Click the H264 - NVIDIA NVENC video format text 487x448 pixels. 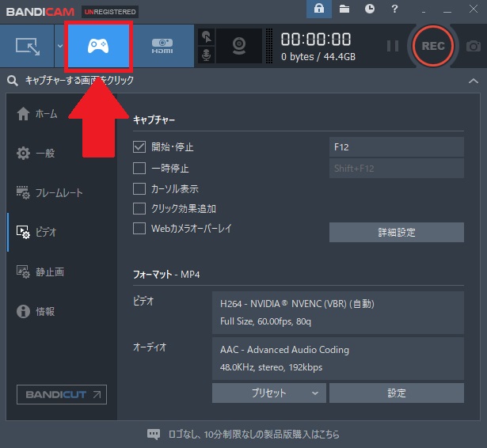pos(297,304)
